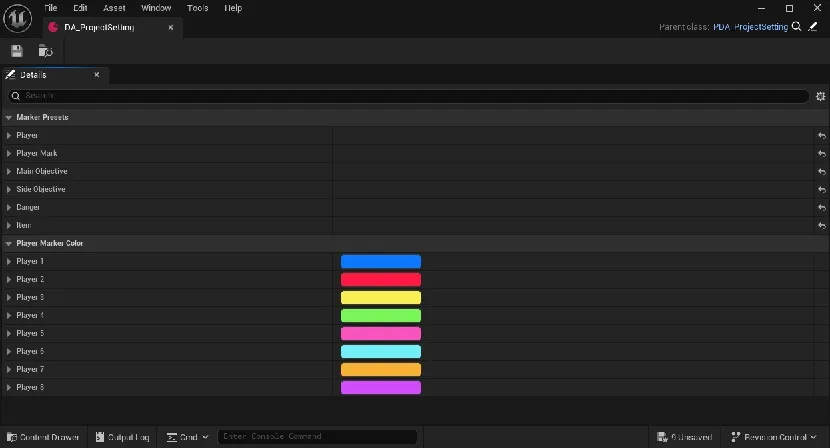Expand the Player Mark preset row
The width and height of the screenshot is (830, 448).
[8, 154]
